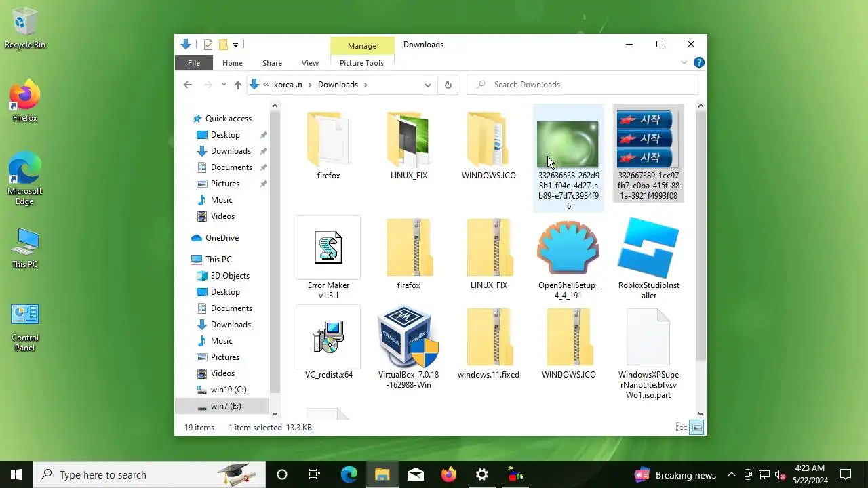Click the New folder quick access icon
868x488 pixels.
click(222, 45)
